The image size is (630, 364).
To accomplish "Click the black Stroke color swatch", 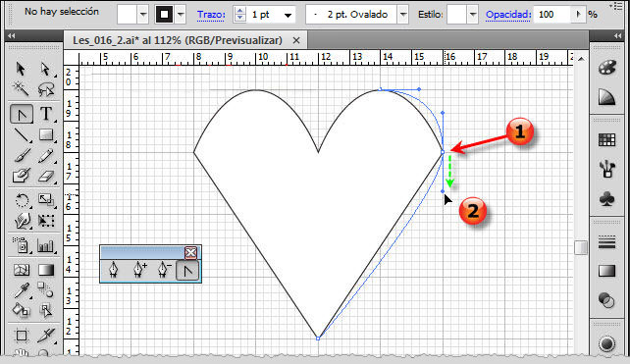I will 164,15.
